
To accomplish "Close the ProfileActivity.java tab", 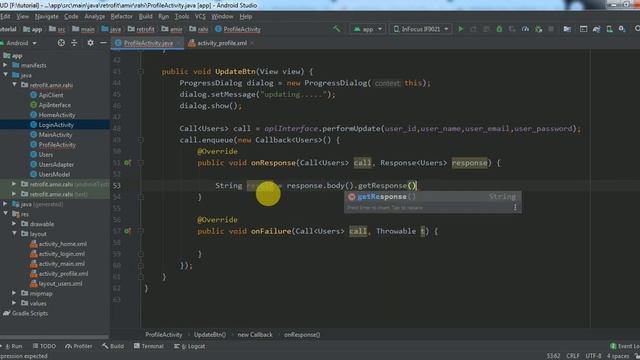I will tap(178, 43).
